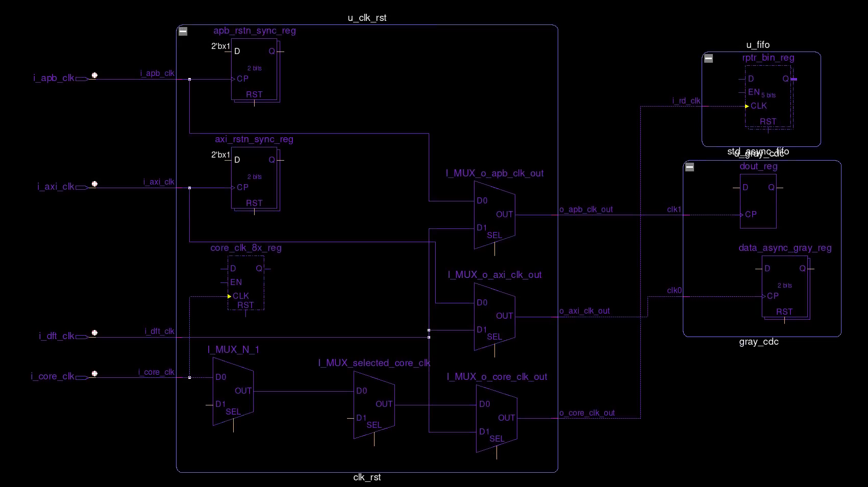Collapse the u_clk_rst module block
Image resolution: width=868 pixels, height=487 pixels.
tap(184, 31)
